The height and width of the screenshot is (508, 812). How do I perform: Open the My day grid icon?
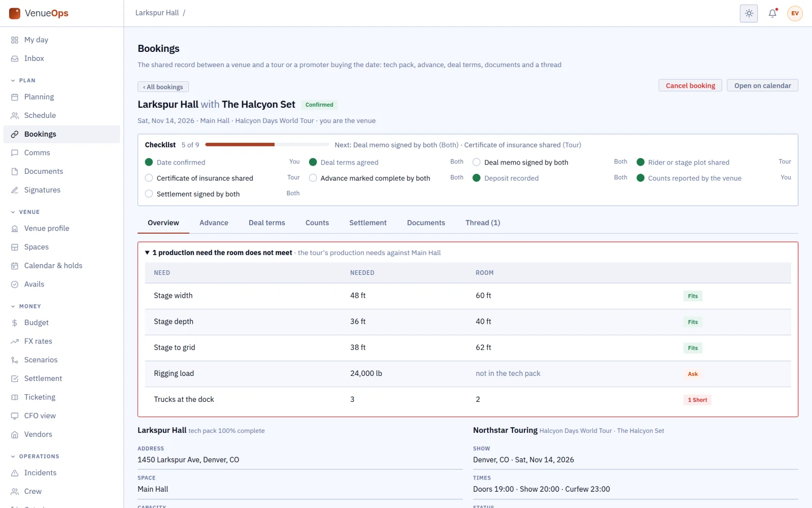coord(15,40)
